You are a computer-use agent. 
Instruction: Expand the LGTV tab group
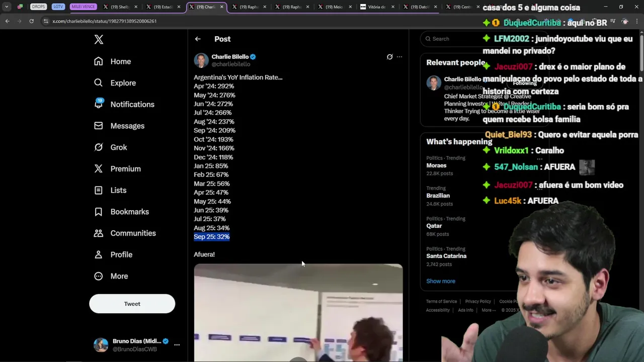point(58,7)
